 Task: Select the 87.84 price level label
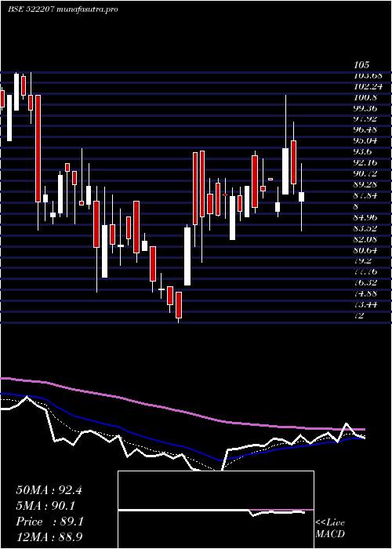click(367, 196)
